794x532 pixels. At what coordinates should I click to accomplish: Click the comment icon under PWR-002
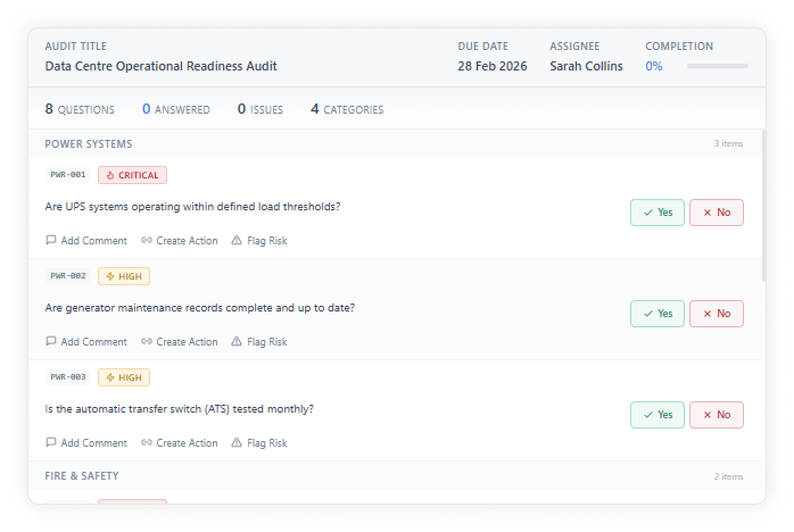tap(51, 342)
